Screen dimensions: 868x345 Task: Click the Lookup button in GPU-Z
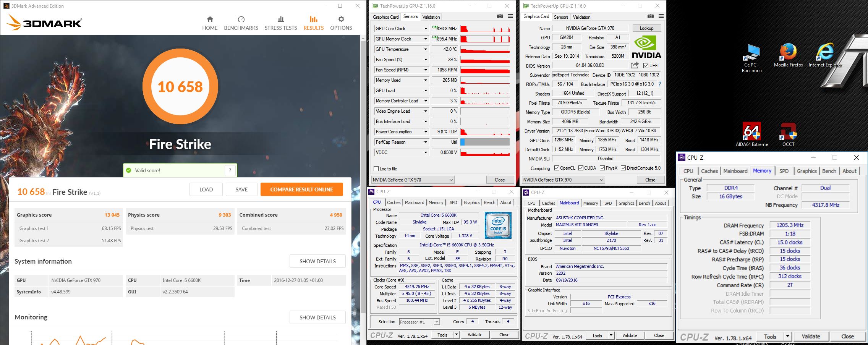[646, 28]
